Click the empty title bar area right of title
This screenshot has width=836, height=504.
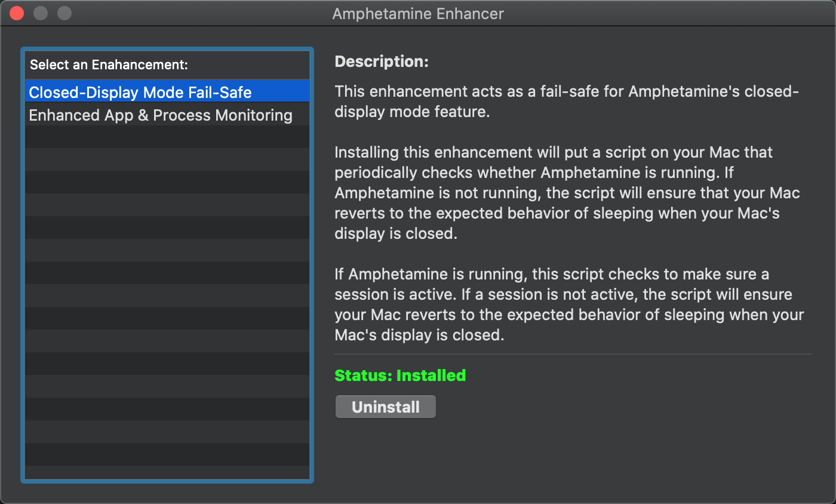point(657,13)
